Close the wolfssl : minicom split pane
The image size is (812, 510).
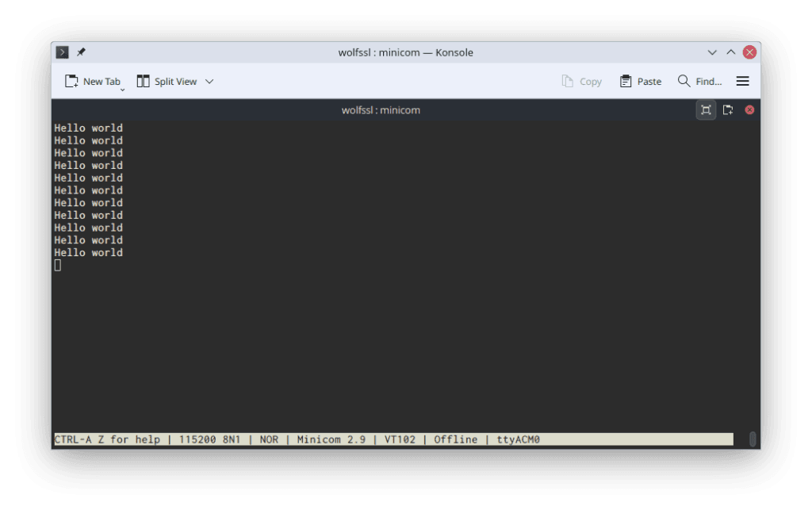click(x=749, y=109)
